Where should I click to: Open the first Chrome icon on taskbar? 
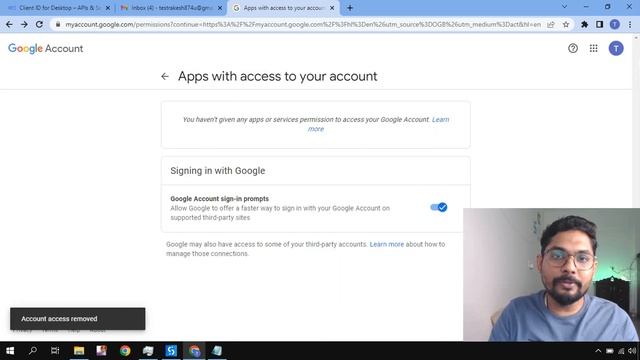coord(125,351)
